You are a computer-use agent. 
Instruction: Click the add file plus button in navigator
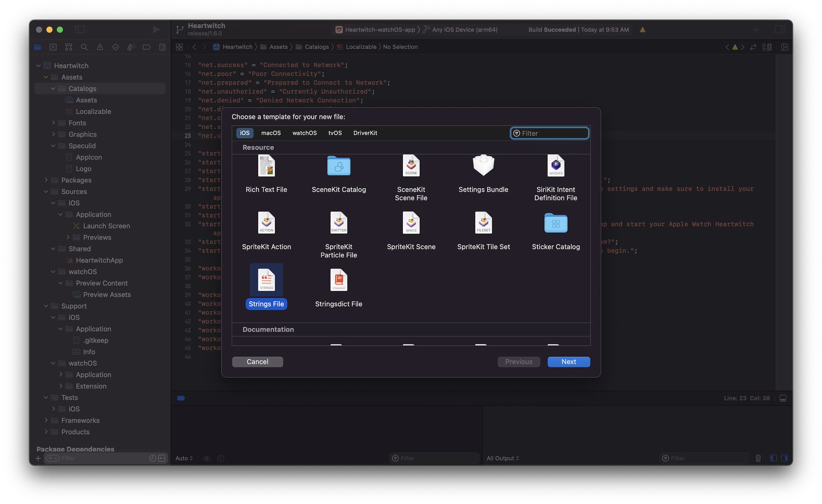[38, 458]
